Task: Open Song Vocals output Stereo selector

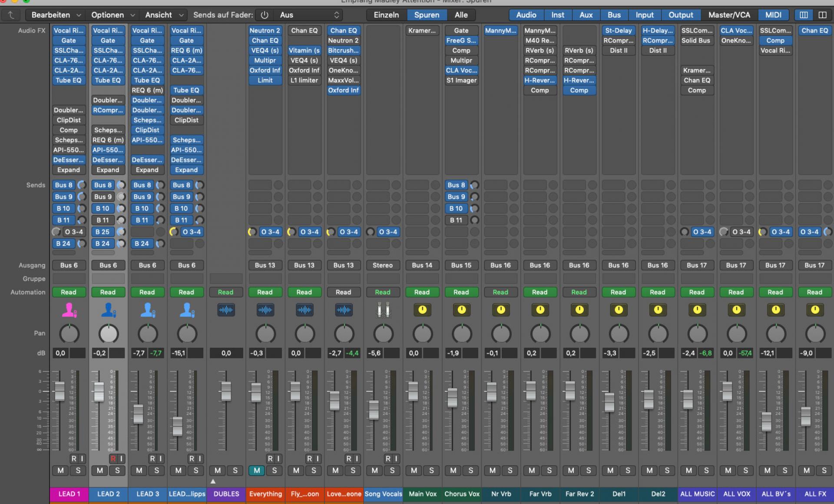Action: (x=383, y=265)
